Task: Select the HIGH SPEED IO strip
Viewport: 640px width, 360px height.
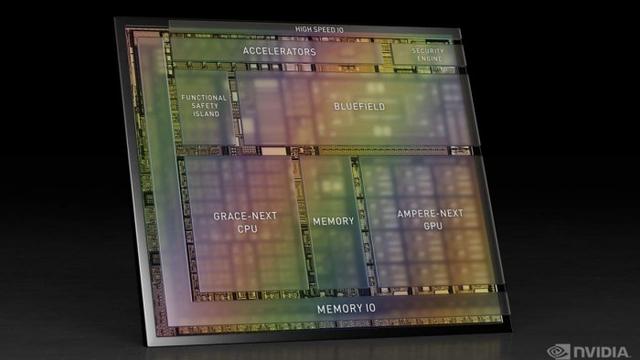Action: pyautogui.click(x=314, y=29)
